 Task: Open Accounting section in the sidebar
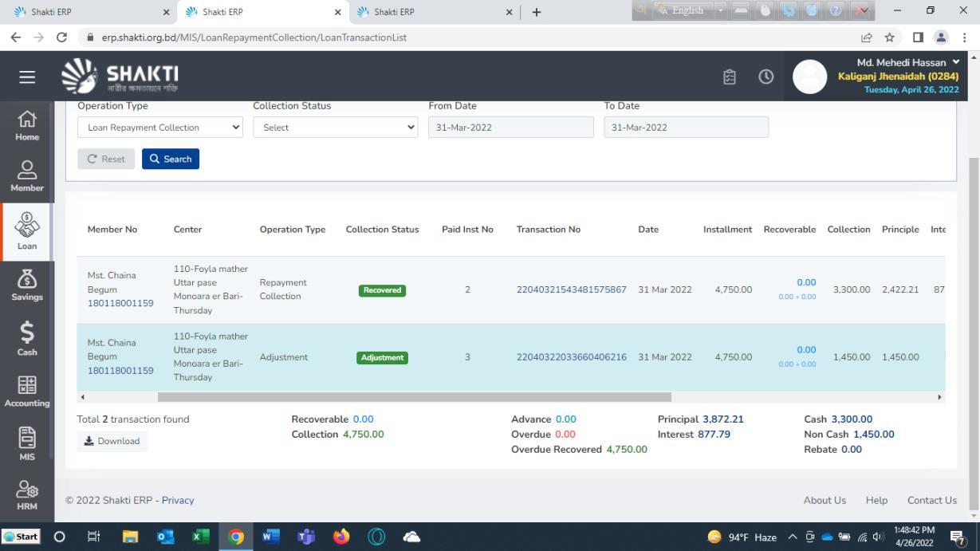pos(27,392)
